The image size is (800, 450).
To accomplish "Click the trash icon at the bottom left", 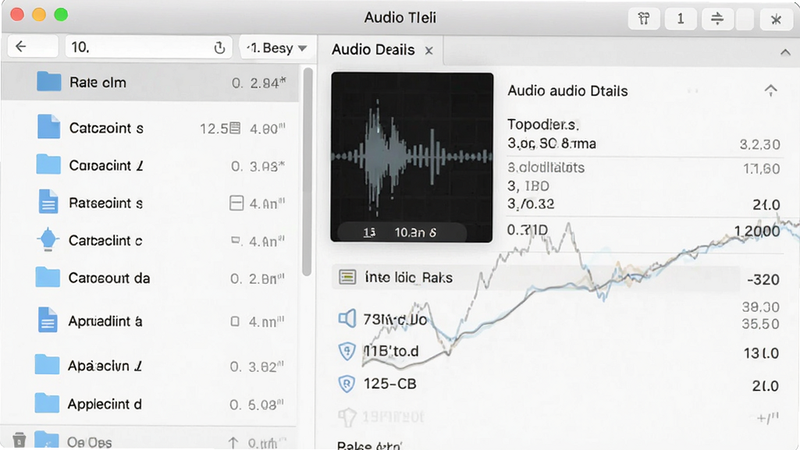I will [x=19, y=439].
